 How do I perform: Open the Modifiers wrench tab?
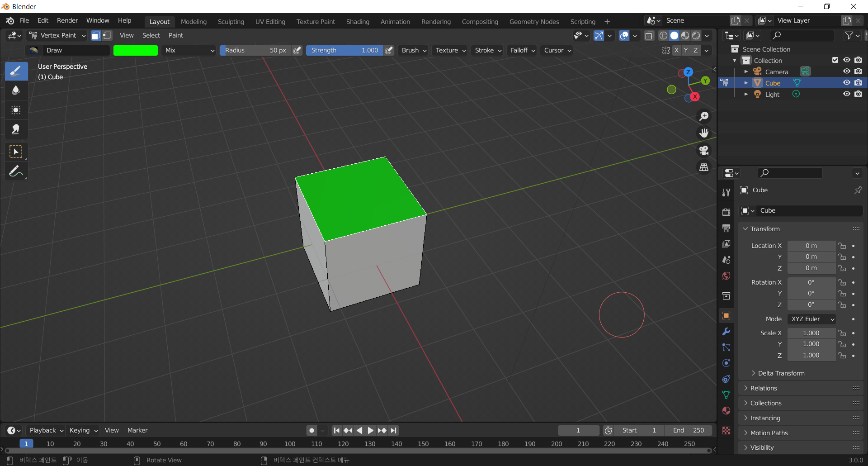coord(726,332)
